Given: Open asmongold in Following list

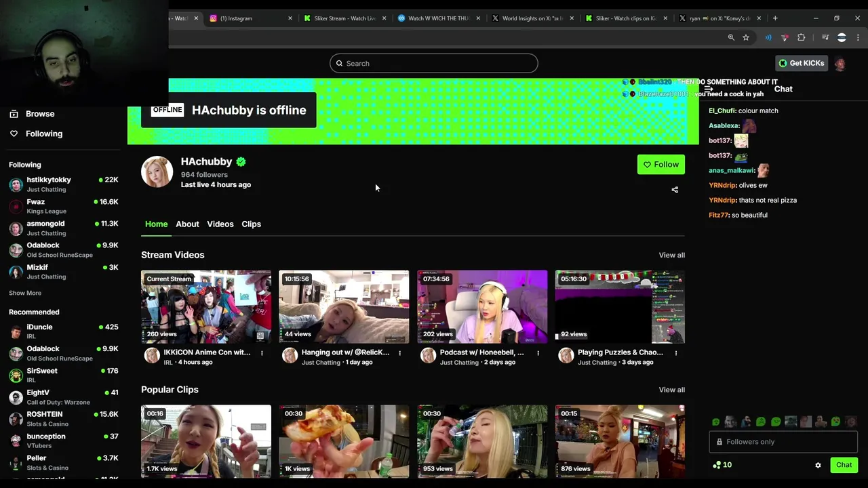Looking at the screenshot, I should coord(64,228).
